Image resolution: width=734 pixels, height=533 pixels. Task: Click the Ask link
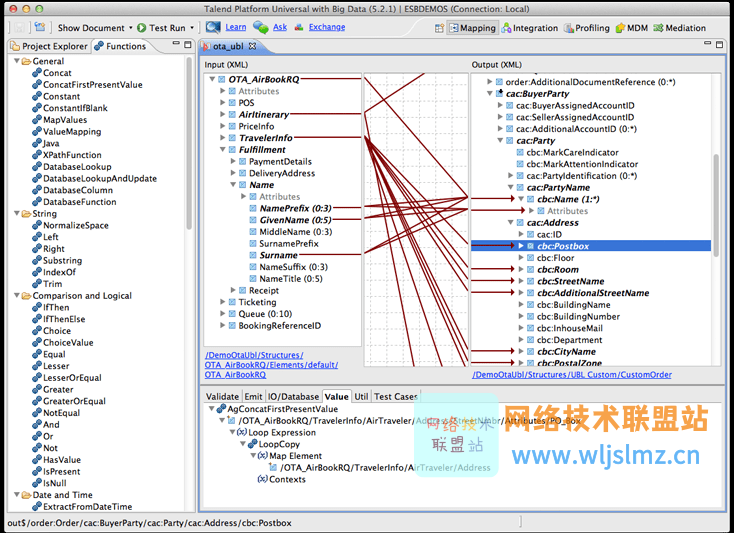pyautogui.click(x=280, y=27)
